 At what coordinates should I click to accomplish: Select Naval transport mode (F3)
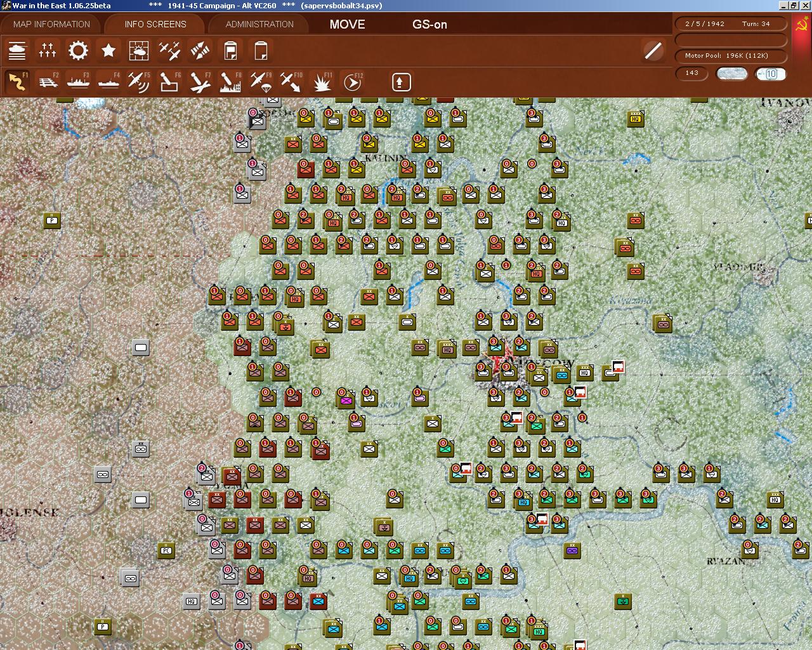(78, 82)
